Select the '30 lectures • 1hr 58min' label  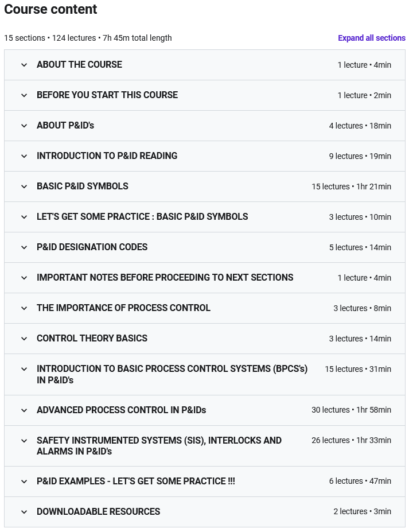tap(351, 410)
